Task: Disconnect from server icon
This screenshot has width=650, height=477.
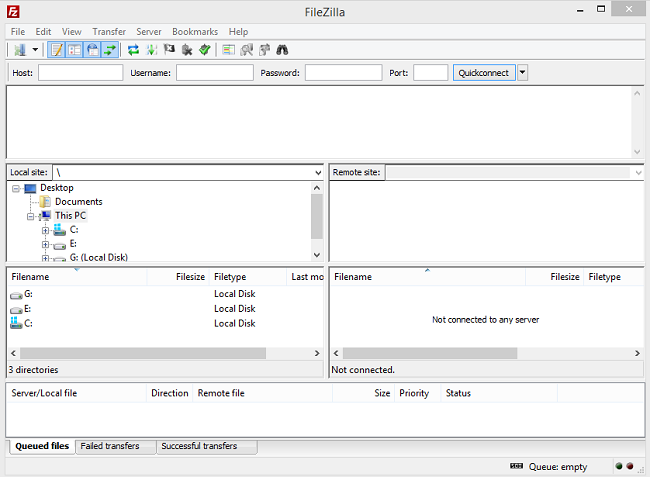Action: (187, 50)
